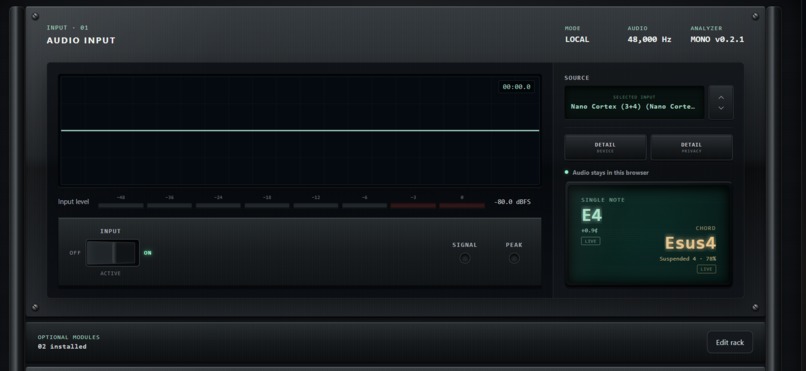Click the 00:00.0 timer readout

coord(516,87)
